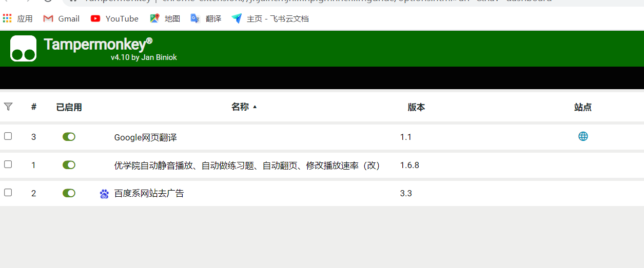Click row number 2 cell
644x268 pixels.
34,194
